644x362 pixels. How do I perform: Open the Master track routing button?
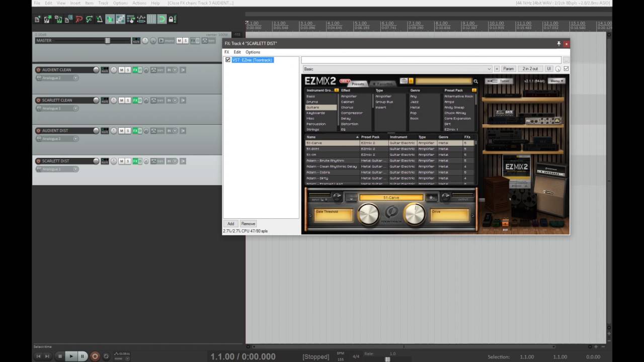coord(136,40)
